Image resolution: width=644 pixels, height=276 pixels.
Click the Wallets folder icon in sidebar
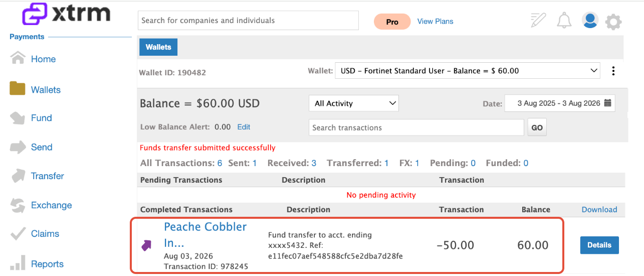coord(18,89)
